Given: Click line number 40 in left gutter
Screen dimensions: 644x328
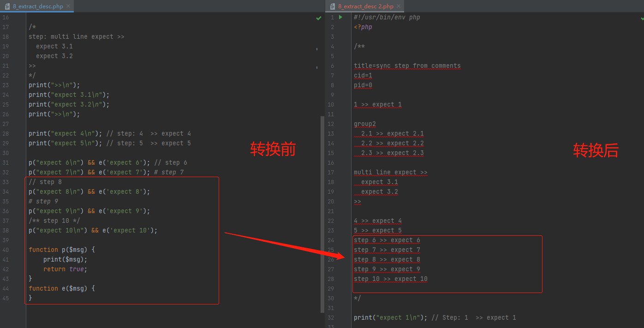Looking at the screenshot, I should (6, 250).
